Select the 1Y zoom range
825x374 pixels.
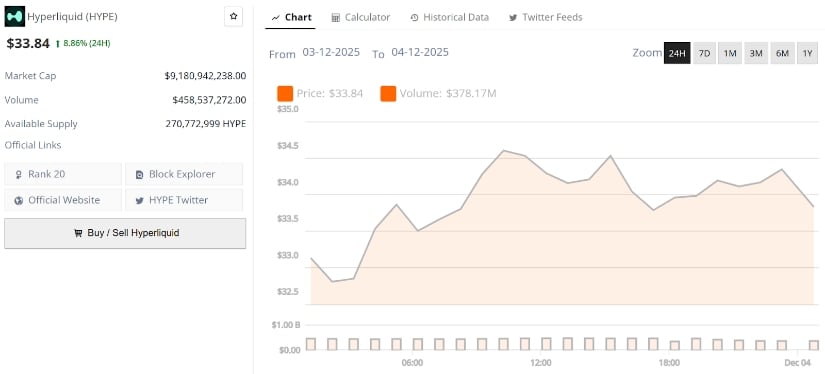[x=808, y=53]
